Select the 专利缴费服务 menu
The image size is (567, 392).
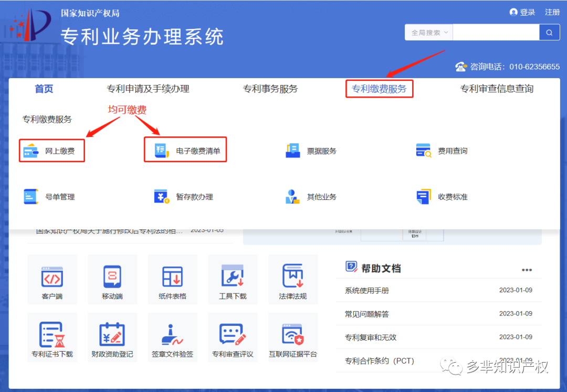coord(379,89)
